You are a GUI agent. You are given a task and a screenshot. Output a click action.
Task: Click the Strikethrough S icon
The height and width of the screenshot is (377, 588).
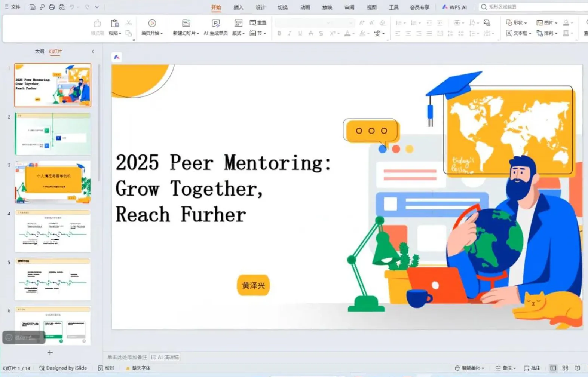(321, 33)
